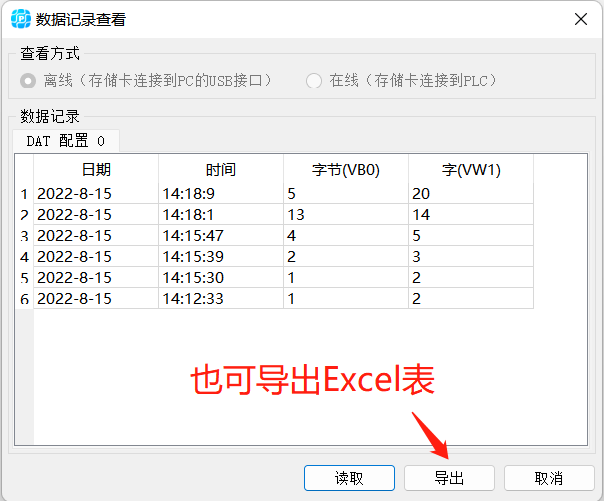604x501 pixels.
Task: Click VB0 value 5 in first row
Action: click(346, 194)
